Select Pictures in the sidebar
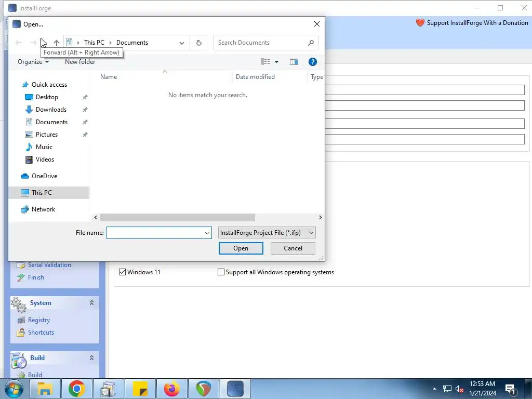The width and height of the screenshot is (532, 399). (x=47, y=135)
